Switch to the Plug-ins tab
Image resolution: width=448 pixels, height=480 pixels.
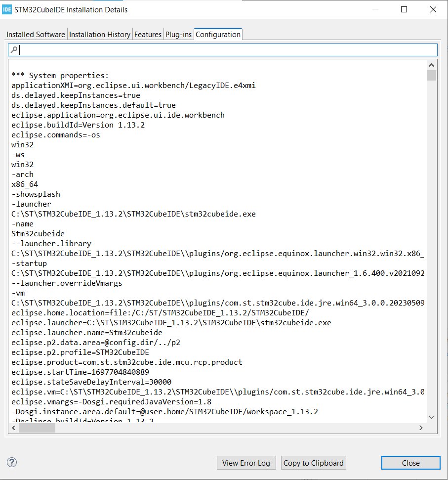pyautogui.click(x=179, y=35)
